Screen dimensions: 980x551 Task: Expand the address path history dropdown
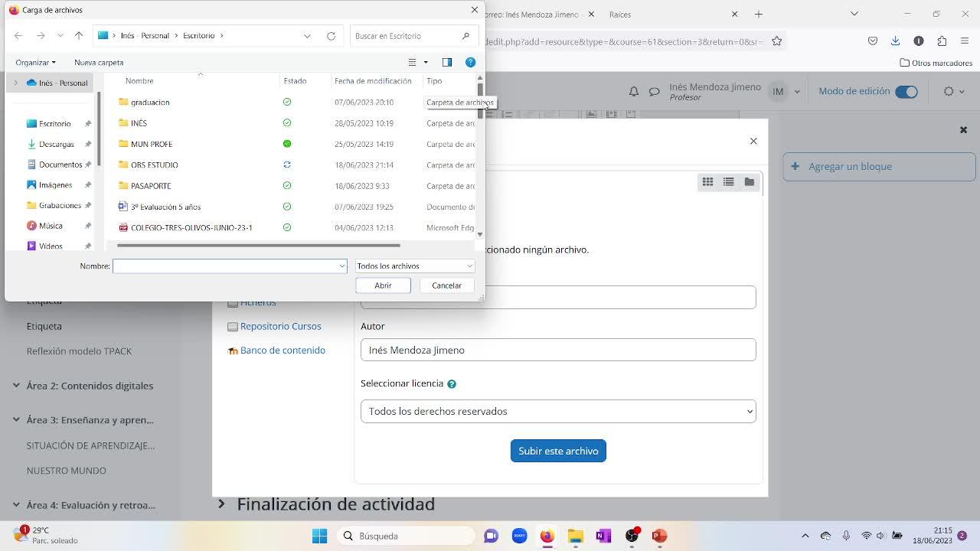click(307, 36)
